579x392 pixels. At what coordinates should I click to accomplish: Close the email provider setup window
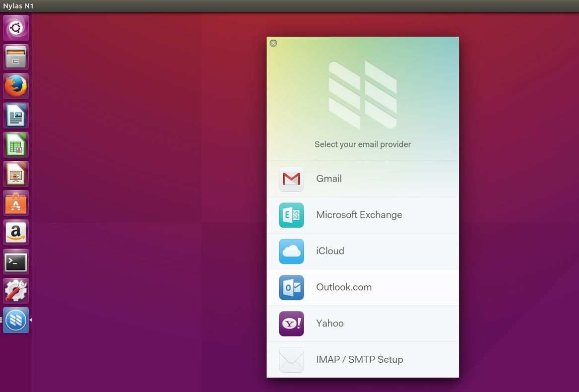(273, 44)
